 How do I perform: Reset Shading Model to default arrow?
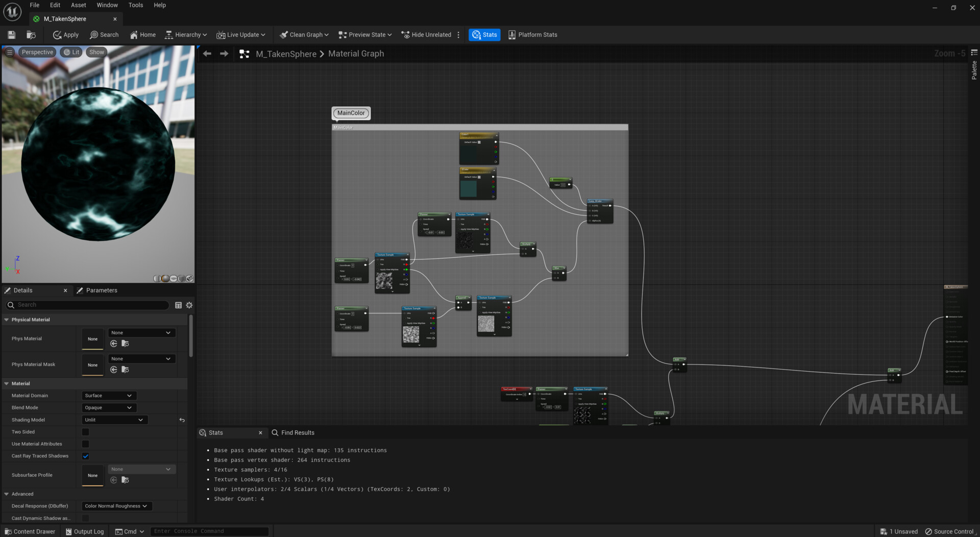click(182, 420)
